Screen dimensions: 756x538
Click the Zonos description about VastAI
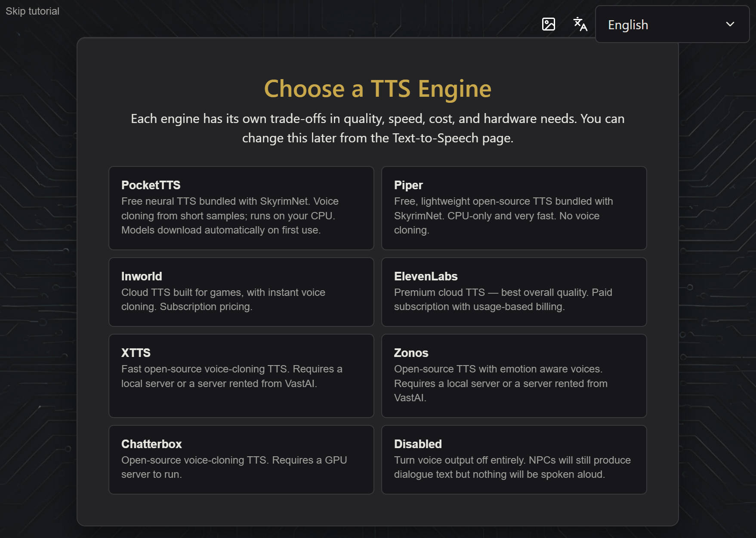tap(501, 383)
